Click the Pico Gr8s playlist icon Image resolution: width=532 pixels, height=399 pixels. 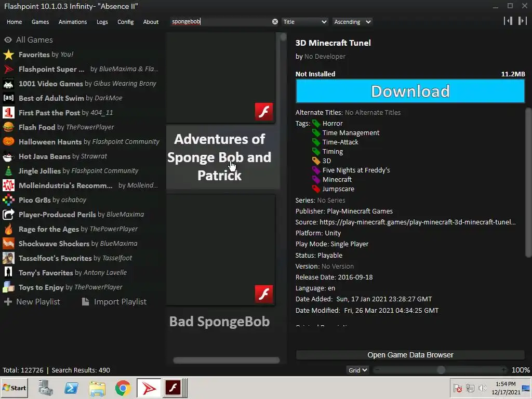click(x=8, y=200)
